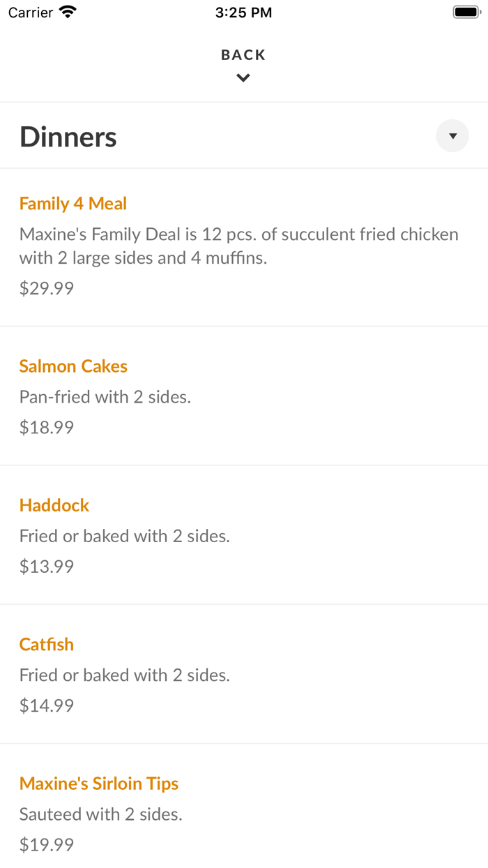The image size is (488, 868).
Task: Tap the $18.99 Salmon Cakes price
Action: tap(47, 427)
